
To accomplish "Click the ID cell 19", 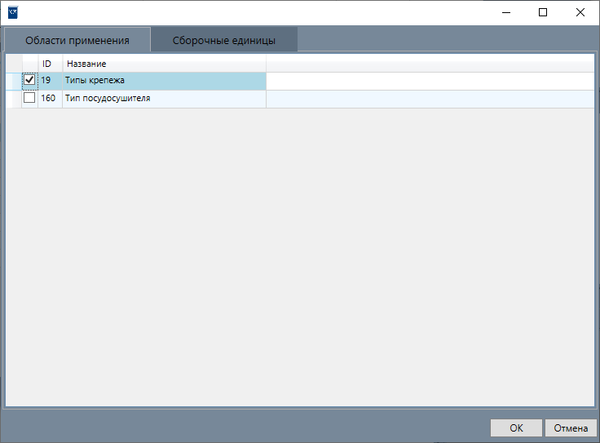I will 50,80.
